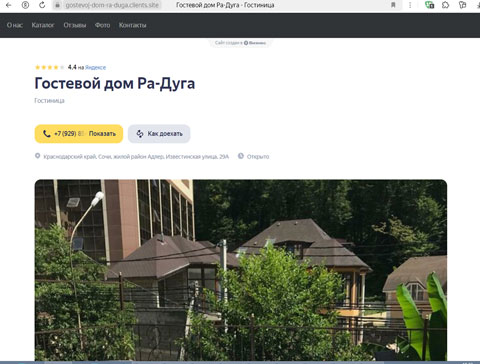Viewport: 480px width, 364px height.
Task: Click the location pin icon next to address
Action: 38,156
